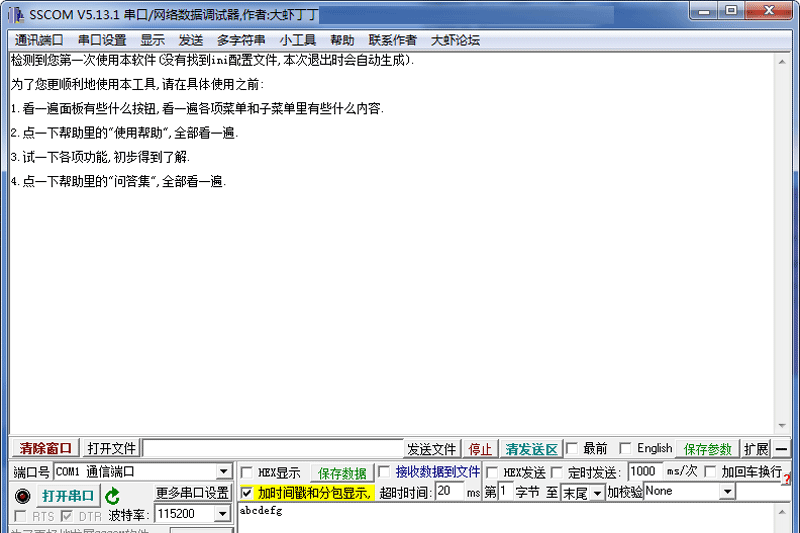
Task: Click send area scrollbar up arrow
Action: click(x=782, y=512)
